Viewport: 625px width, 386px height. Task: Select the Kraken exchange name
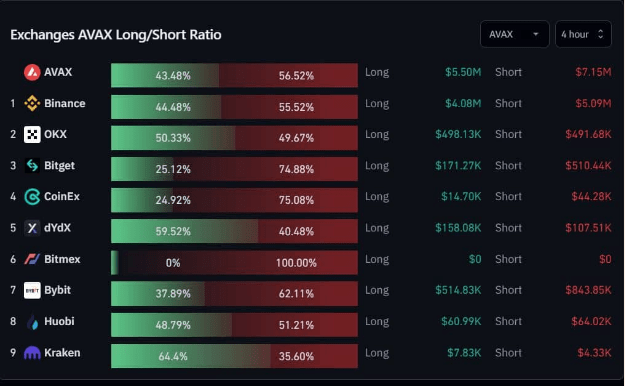point(62,353)
